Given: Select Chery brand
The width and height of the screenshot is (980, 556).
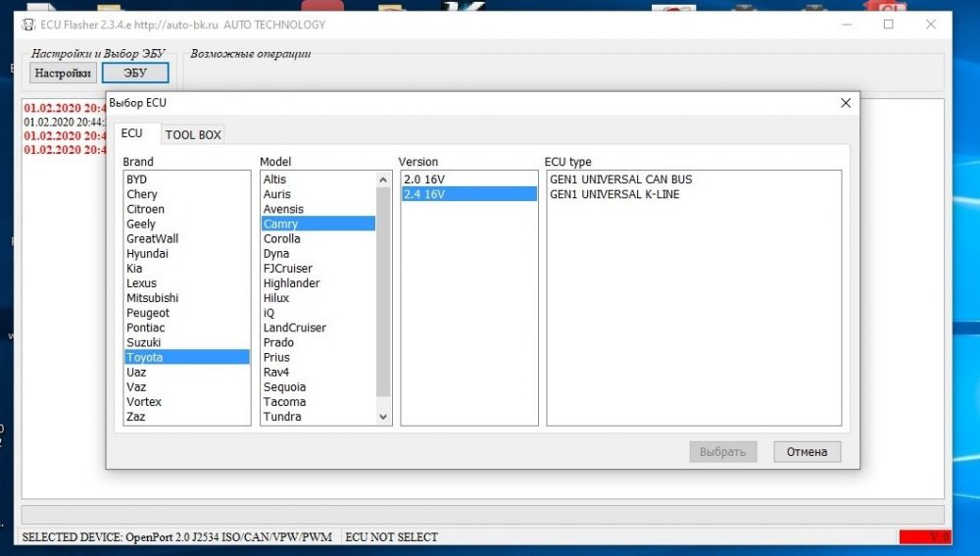Looking at the screenshot, I should pyautogui.click(x=186, y=194).
